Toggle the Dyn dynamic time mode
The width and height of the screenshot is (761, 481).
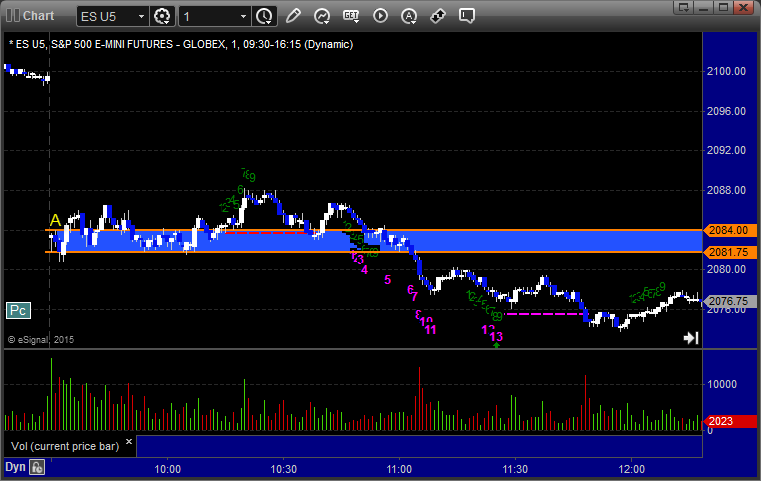click(15, 467)
